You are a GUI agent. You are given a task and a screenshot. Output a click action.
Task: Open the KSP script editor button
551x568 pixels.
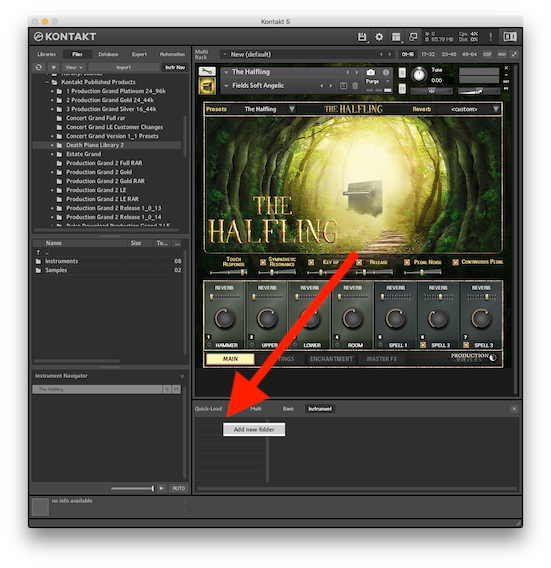pyautogui.click(x=488, y=54)
